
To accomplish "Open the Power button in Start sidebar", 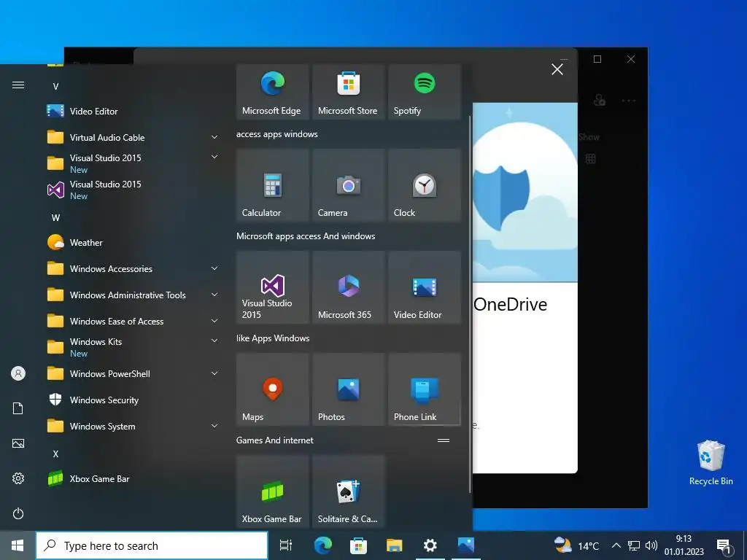I will point(18,513).
